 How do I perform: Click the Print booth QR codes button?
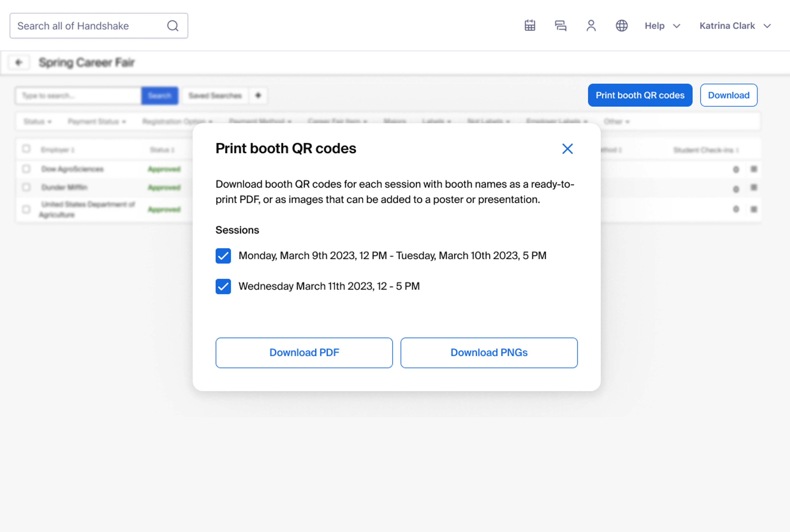pos(640,95)
